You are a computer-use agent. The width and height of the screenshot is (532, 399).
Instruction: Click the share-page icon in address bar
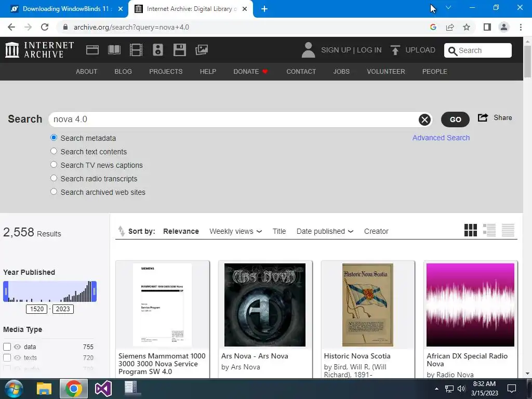(x=450, y=27)
